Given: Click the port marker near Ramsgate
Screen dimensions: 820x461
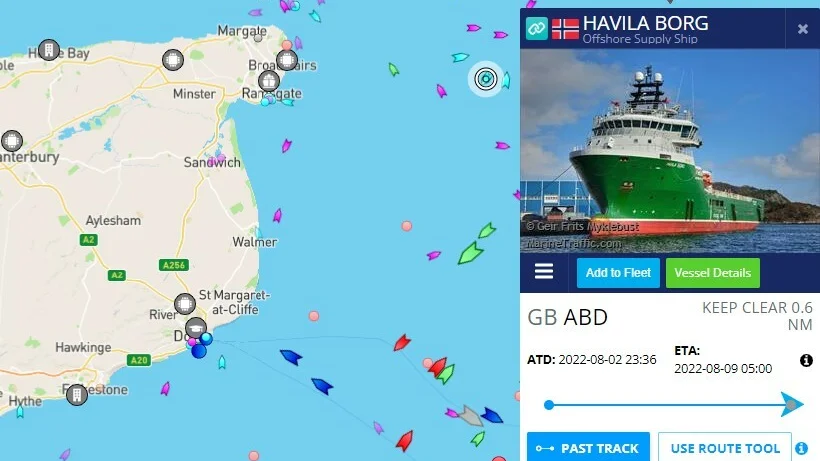Looking at the screenshot, I should [269, 82].
